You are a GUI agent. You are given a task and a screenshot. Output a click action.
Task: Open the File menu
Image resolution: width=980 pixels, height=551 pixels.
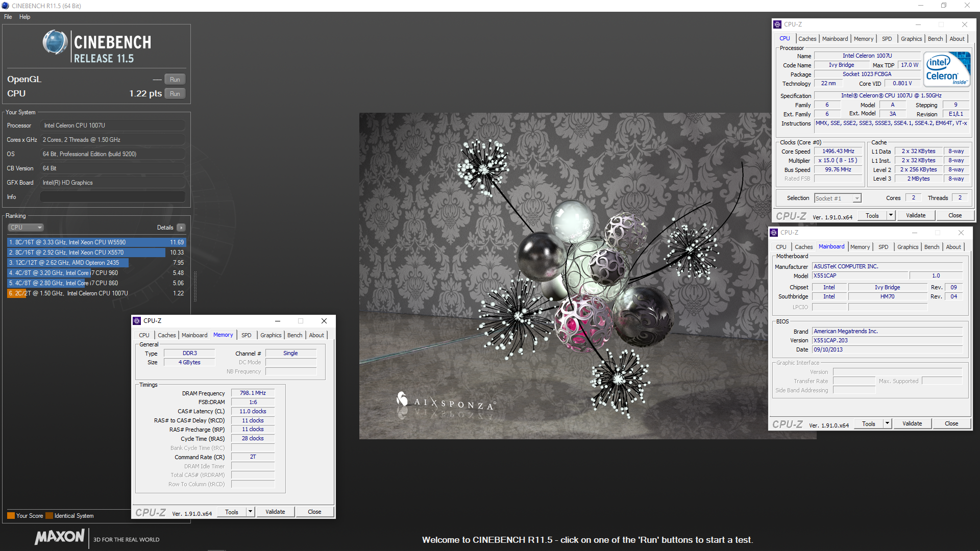click(x=8, y=17)
